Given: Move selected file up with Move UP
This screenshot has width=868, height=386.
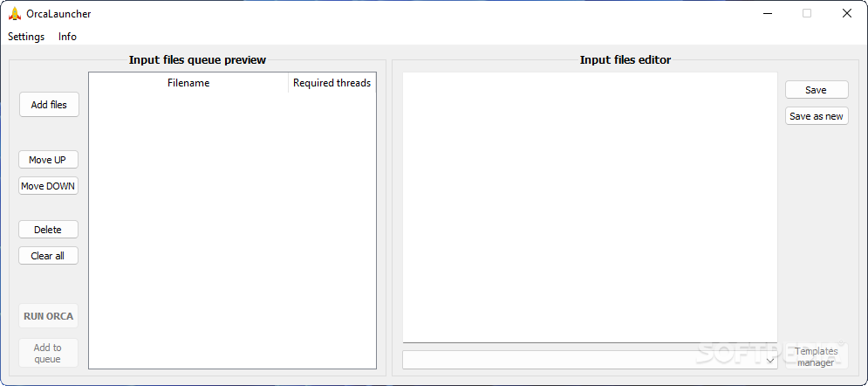Looking at the screenshot, I should point(48,160).
